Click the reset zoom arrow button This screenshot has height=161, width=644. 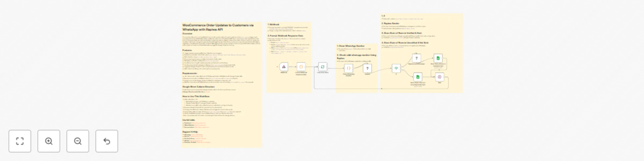tap(107, 141)
